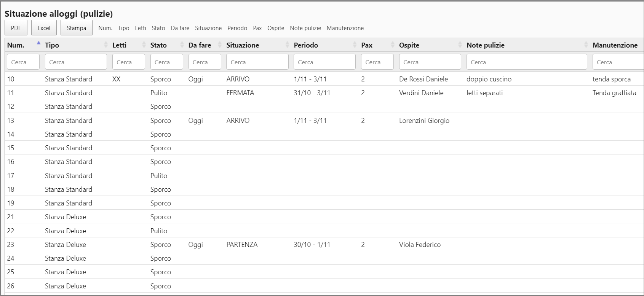
Task: Click the Ospite column search field
Action: click(430, 62)
